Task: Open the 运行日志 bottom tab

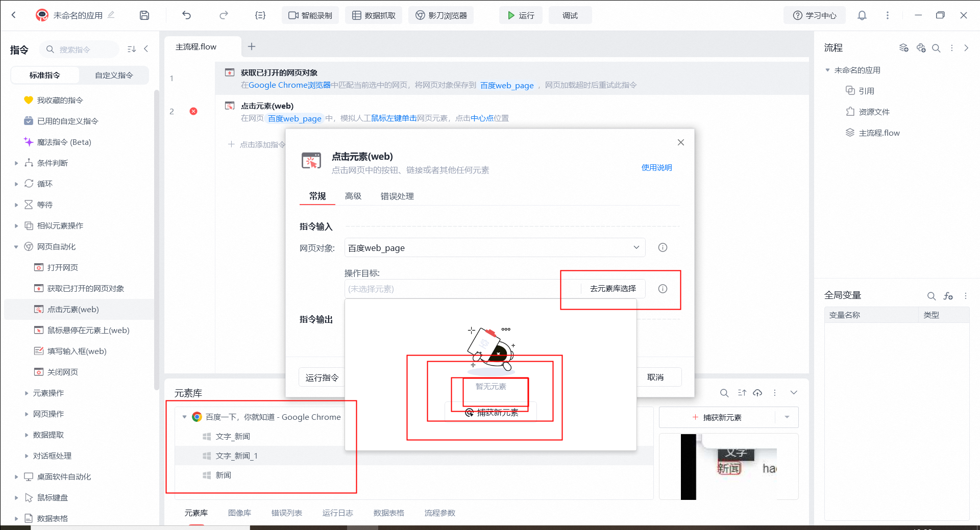Action: [337, 513]
